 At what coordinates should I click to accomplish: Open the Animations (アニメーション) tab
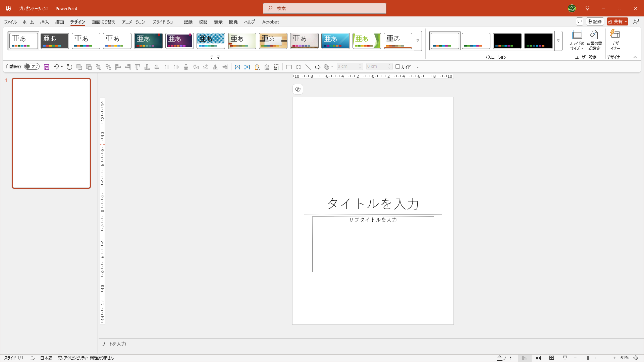tap(133, 22)
